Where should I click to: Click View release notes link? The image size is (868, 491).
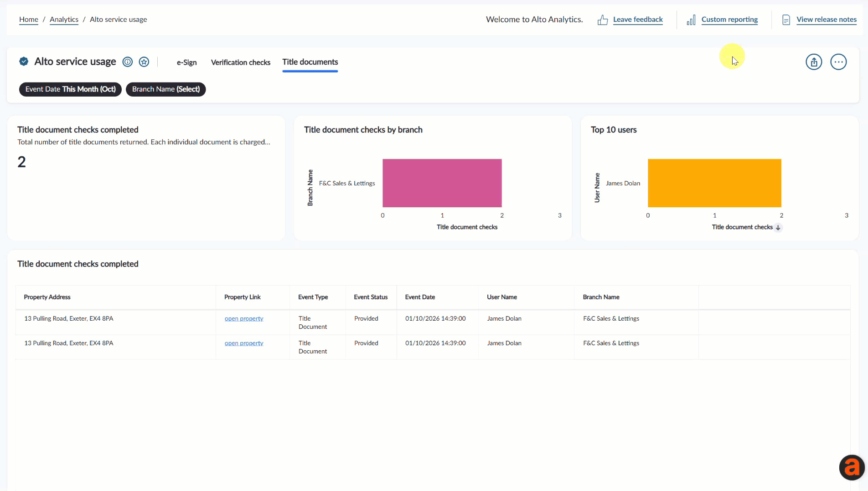pos(827,20)
